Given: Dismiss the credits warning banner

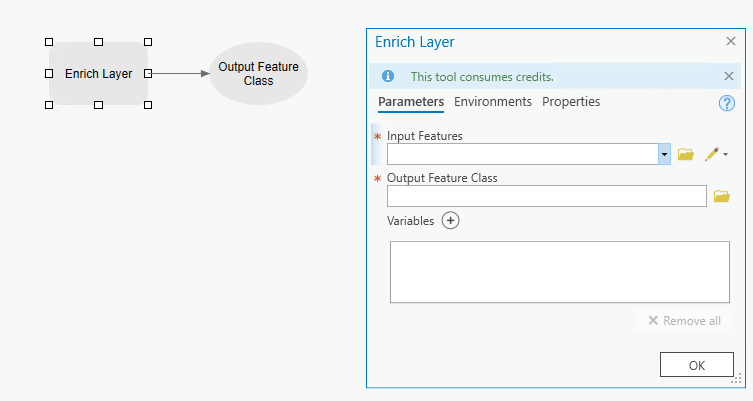Looking at the screenshot, I should pos(729,76).
